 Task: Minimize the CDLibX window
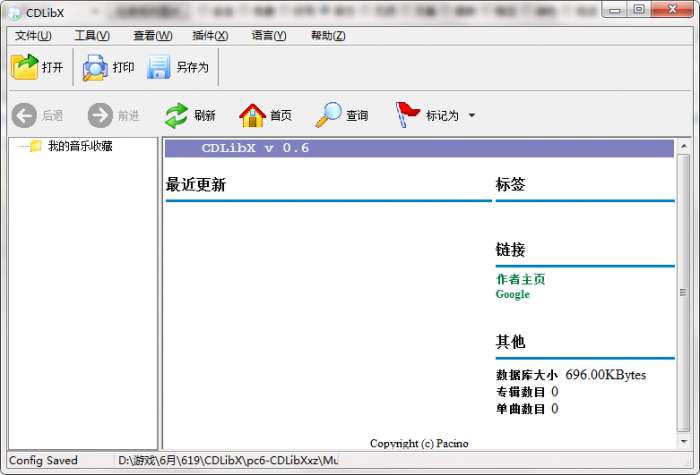[x=615, y=10]
